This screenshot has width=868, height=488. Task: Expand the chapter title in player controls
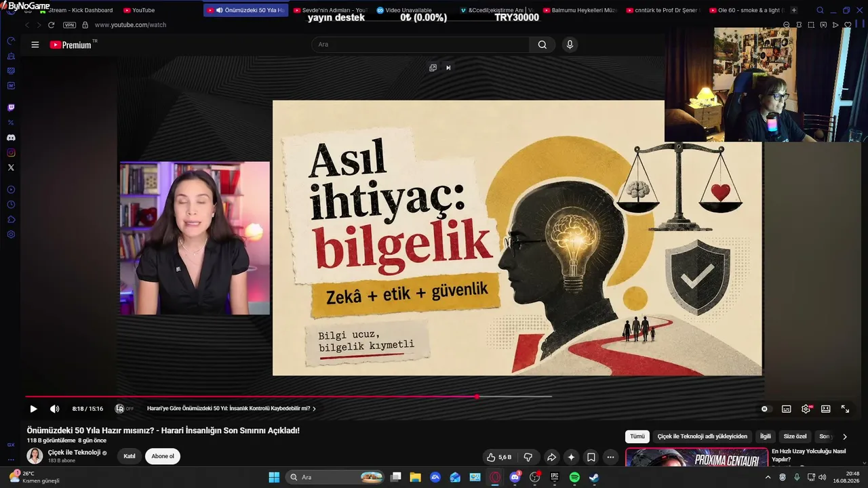coord(231,409)
